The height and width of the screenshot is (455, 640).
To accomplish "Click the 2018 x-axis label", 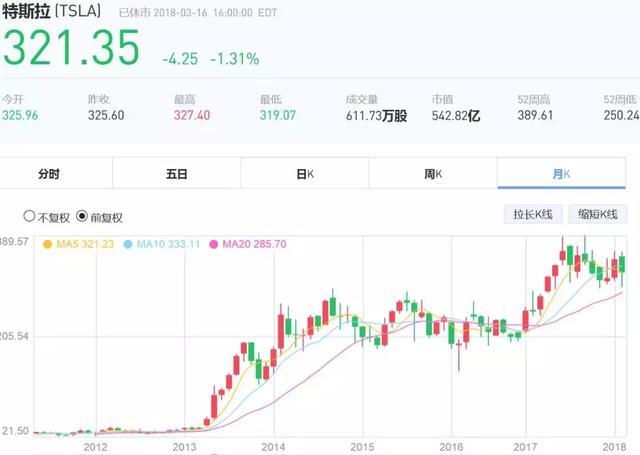I will tap(614, 447).
